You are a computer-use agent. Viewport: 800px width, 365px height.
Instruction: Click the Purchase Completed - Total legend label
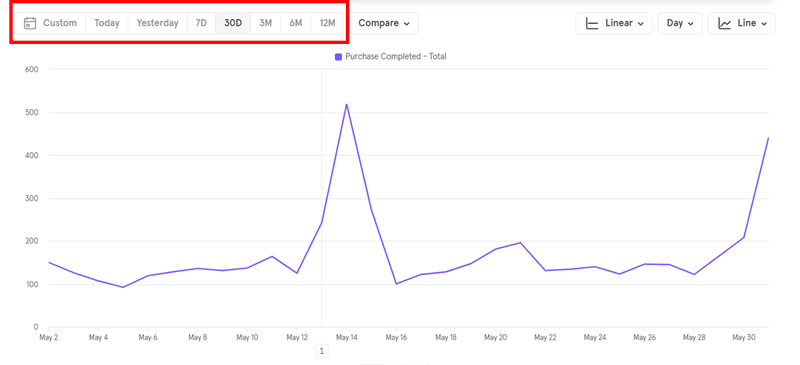pyautogui.click(x=396, y=57)
